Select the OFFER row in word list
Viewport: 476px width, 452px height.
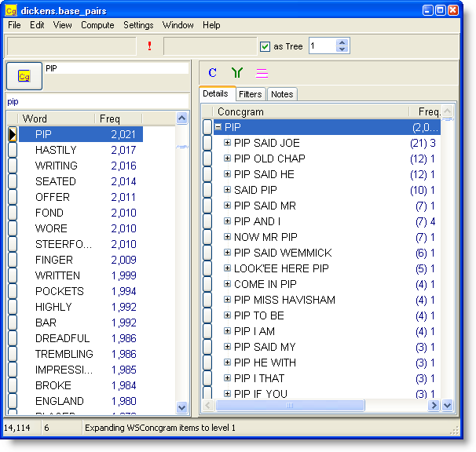[x=81, y=197]
